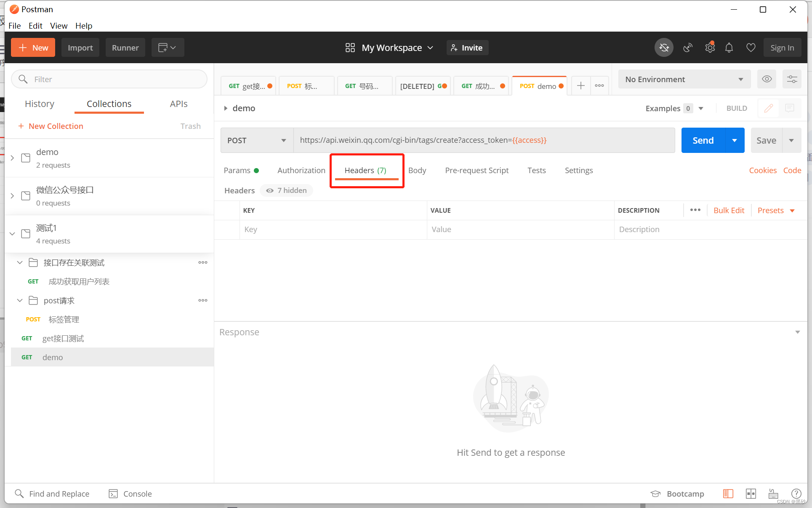This screenshot has width=812, height=508.
Task: Click the settings gear icon
Action: click(709, 48)
